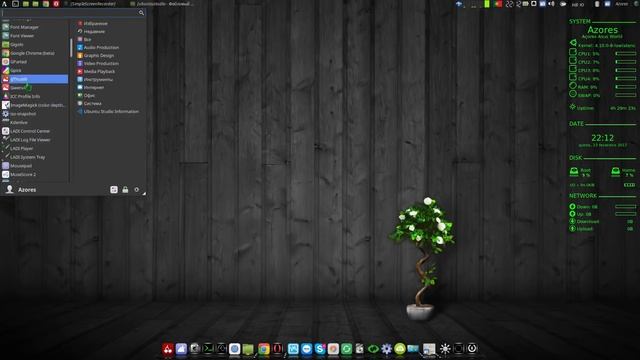The image size is (640, 360).
Task: Launch LADI Player
Action: pos(35,148)
